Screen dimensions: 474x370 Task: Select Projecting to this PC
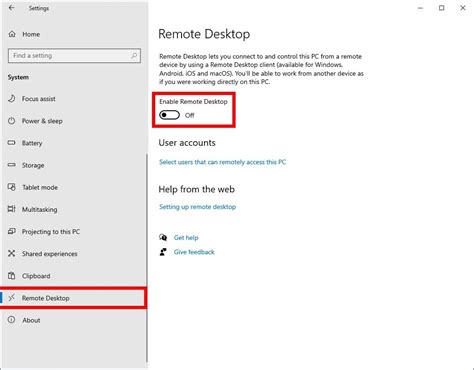(51, 231)
